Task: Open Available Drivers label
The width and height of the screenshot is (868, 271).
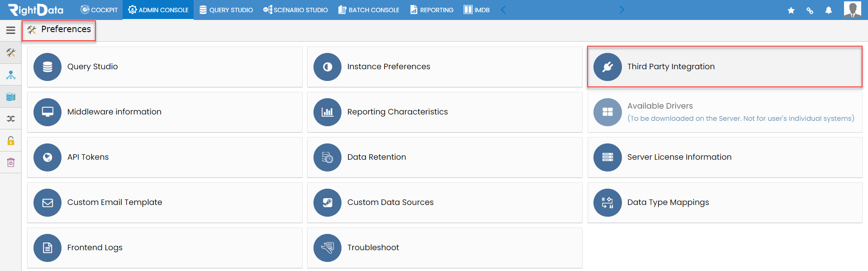Action: coord(660,106)
